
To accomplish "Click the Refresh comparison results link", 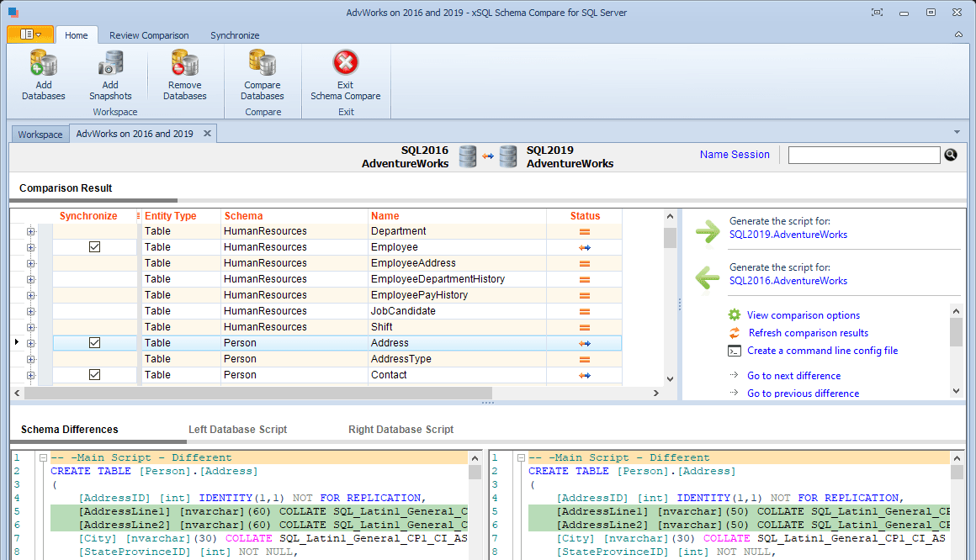I will pyautogui.click(x=808, y=333).
